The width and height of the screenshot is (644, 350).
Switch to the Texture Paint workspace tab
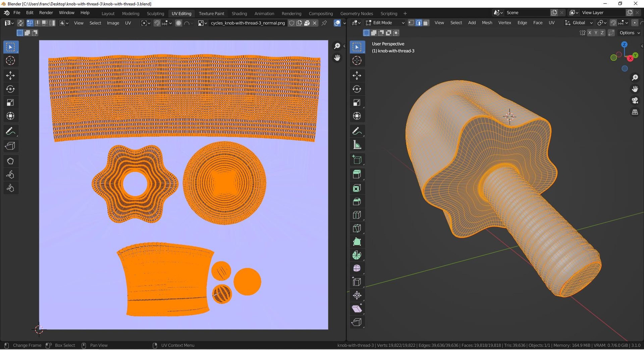click(211, 13)
